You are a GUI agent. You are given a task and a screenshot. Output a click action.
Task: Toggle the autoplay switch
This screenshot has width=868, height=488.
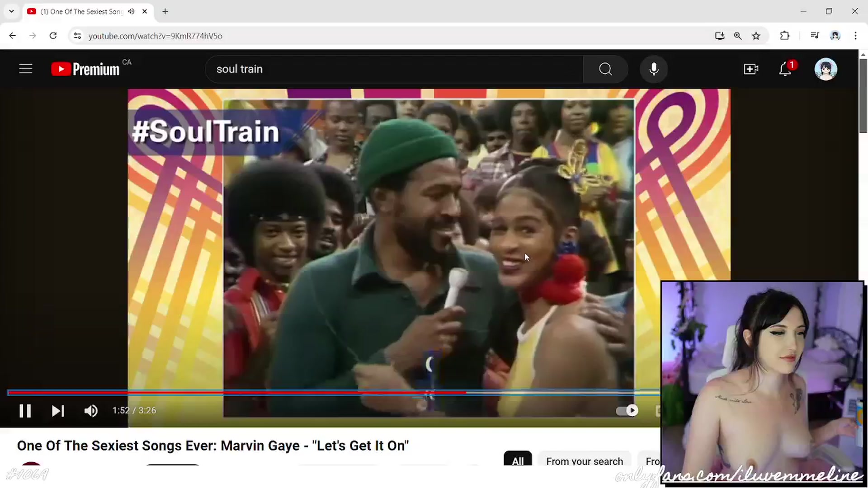point(627,410)
